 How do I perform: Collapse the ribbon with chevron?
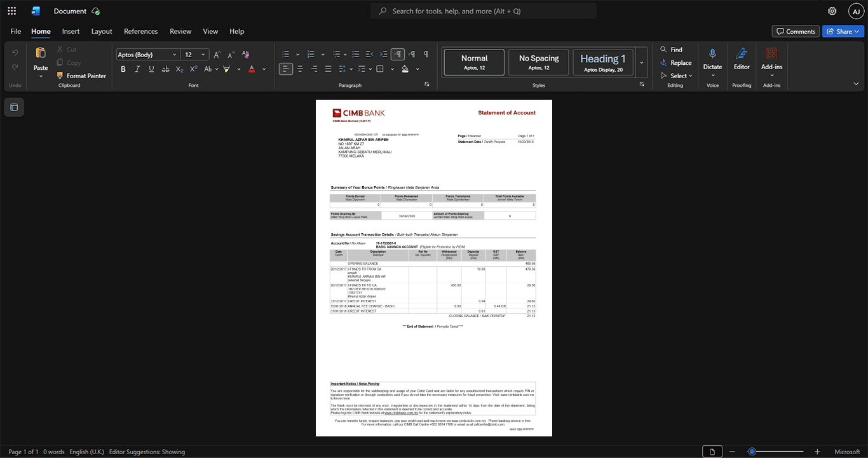[856, 84]
